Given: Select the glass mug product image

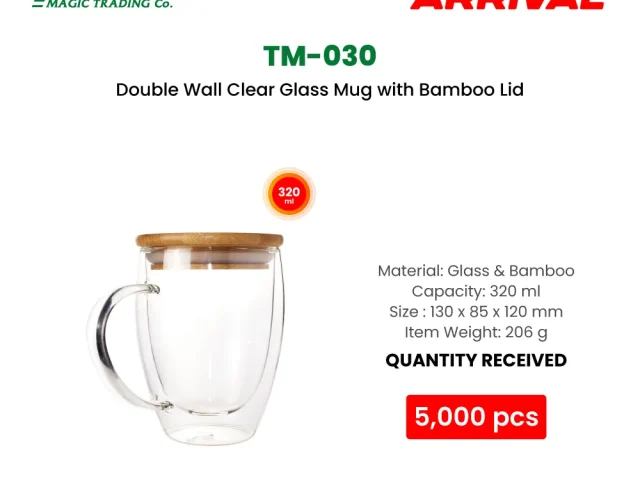Looking at the screenshot, I should pos(185,338).
